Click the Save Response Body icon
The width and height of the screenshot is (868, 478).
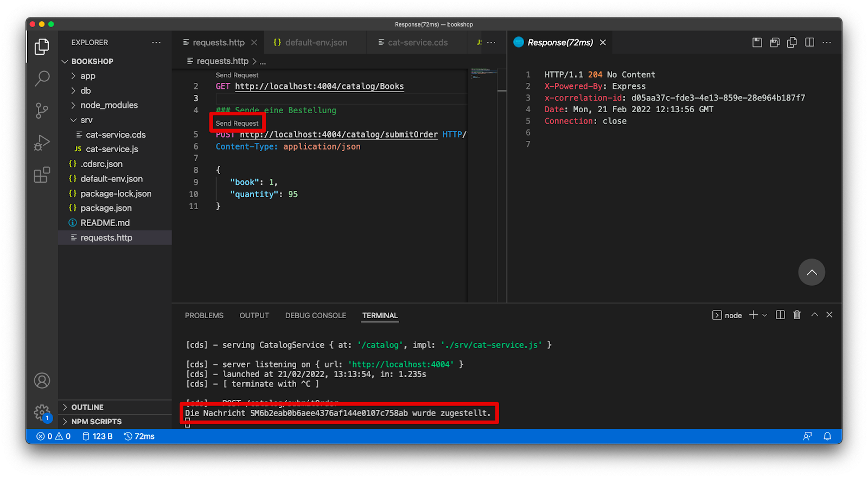click(x=775, y=42)
